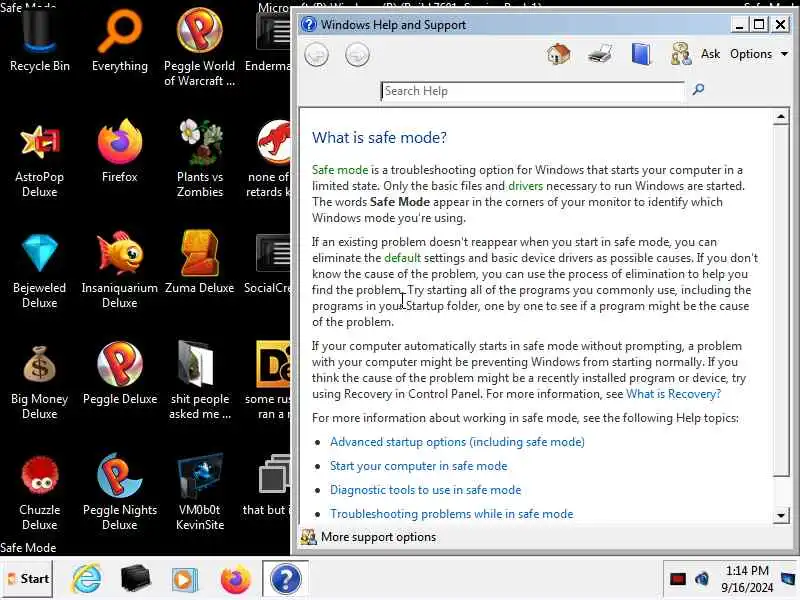Click the Search Help magnifier button
800x600 pixels.
coord(698,90)
